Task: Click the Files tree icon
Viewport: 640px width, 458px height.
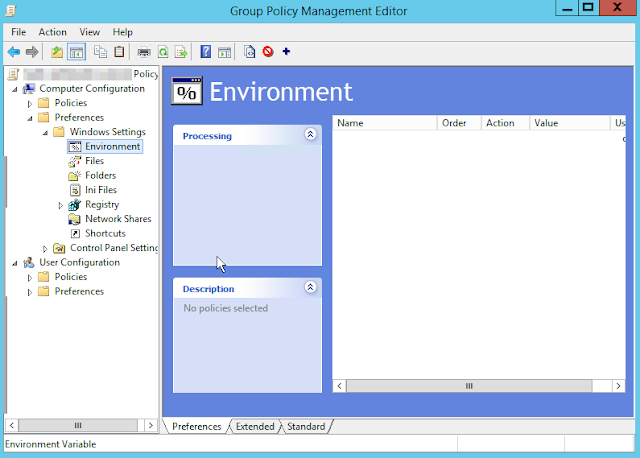Action: [74, 161]
